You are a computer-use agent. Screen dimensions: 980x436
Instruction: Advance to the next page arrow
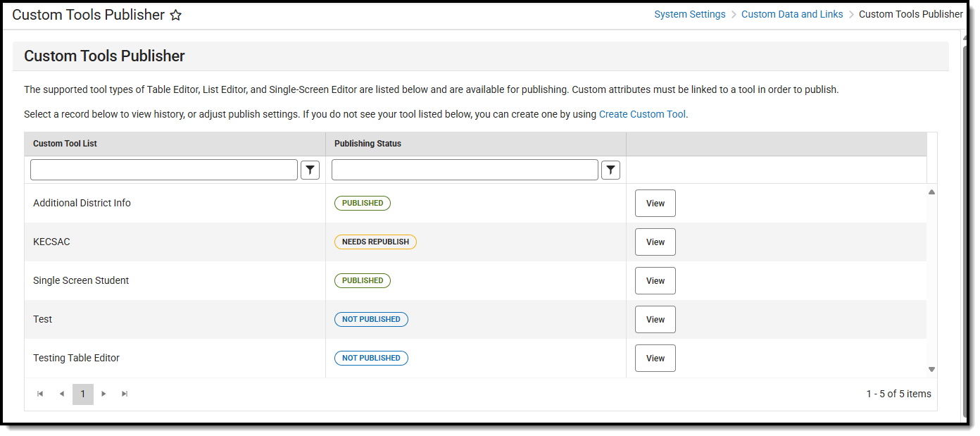103,394
